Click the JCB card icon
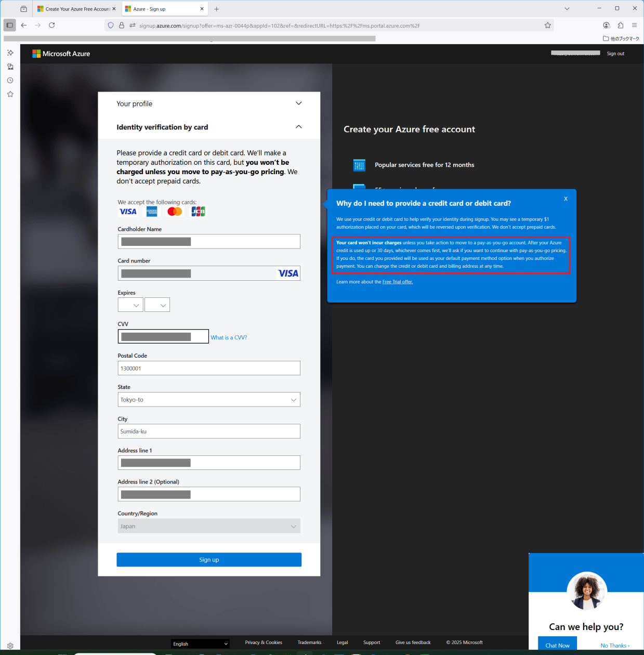The height and width of the screenshot is (655, 644). pyautogui.click(x=198, y=211)
